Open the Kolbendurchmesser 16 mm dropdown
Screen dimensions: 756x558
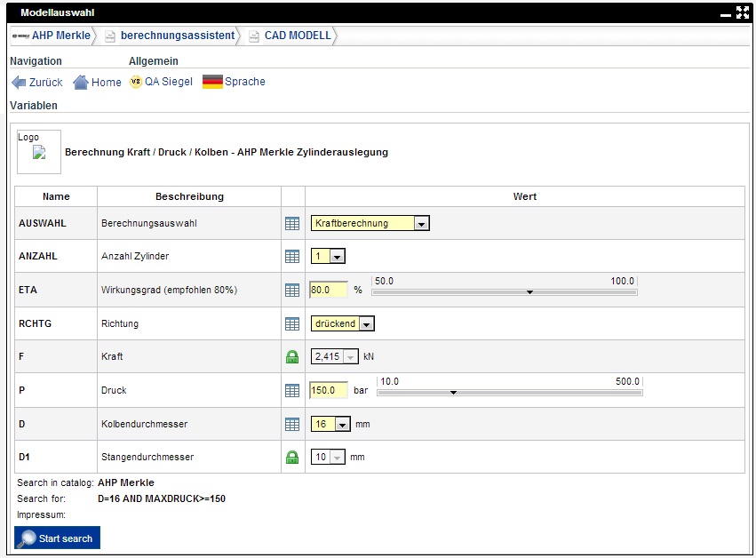tap(330, 424)
